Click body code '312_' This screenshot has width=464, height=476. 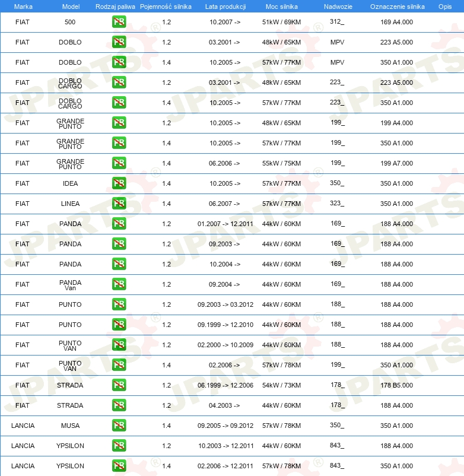(337, 21)
